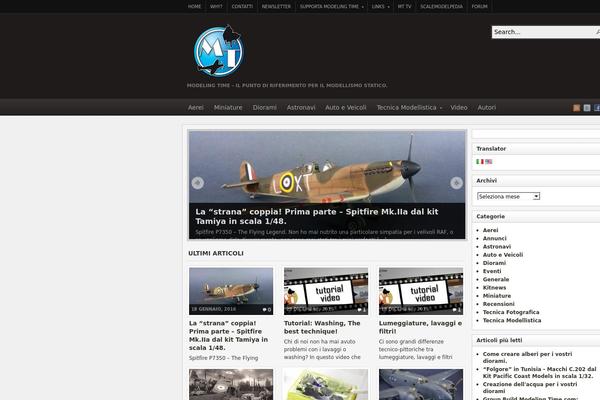
Task: Select Recensioni category
Action: click(x=498, y=304)
